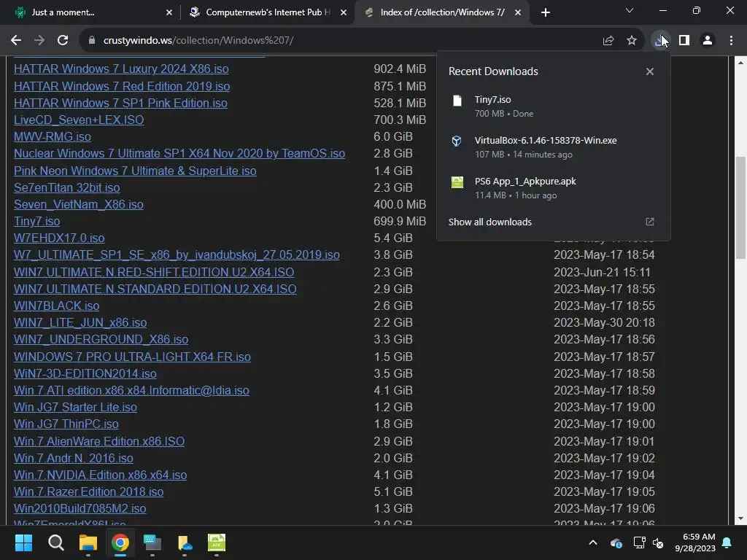The width and height of the screenshot is (747, 560).
Task: Download Win.7.AlienWare.Edition.x86.ISO
Action: pyautogui.click(x=99, y=441)
